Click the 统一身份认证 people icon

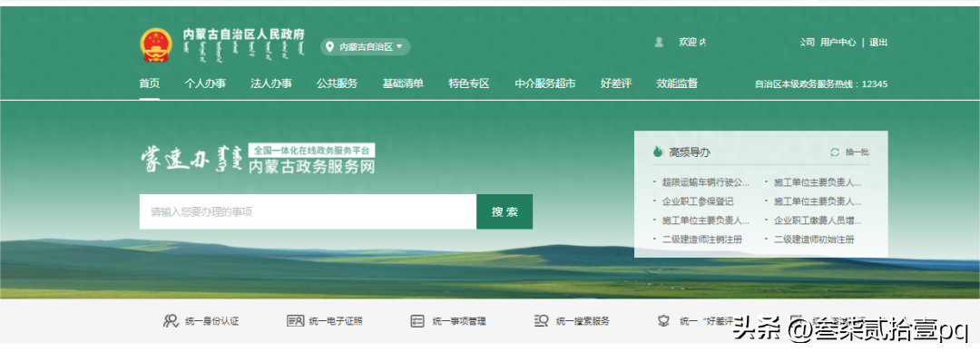(x=171, y=321)
